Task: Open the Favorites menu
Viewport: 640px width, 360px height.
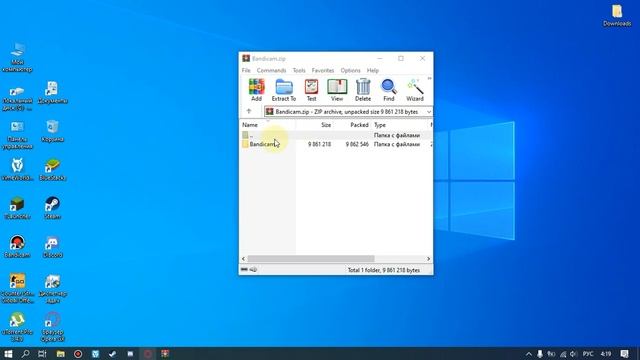Action: 322,70
